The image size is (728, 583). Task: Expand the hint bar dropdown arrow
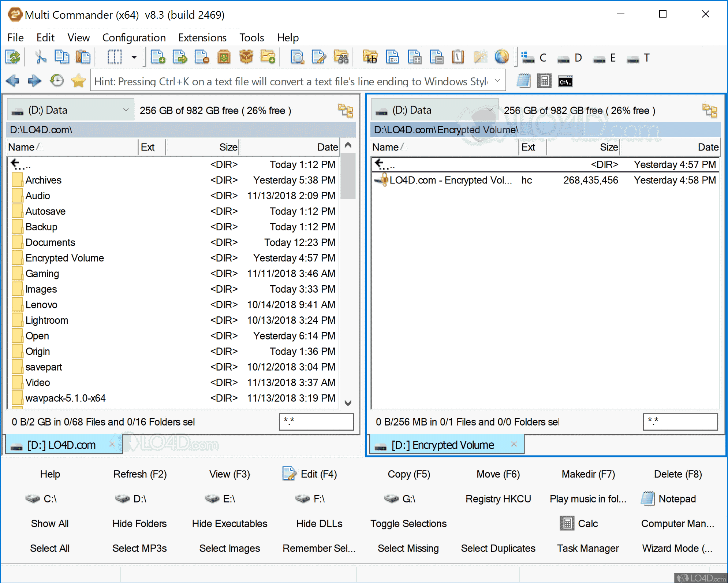click(498, 81)
